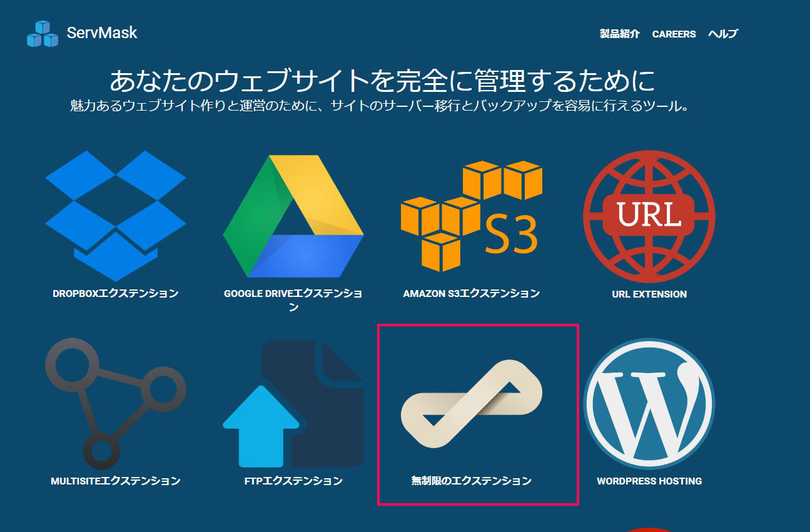This screenshot has height=532, width=810.
Task: Click the subtitle beginning 魅力あるウェブサイト作り
Action: [x=381, y=106]
